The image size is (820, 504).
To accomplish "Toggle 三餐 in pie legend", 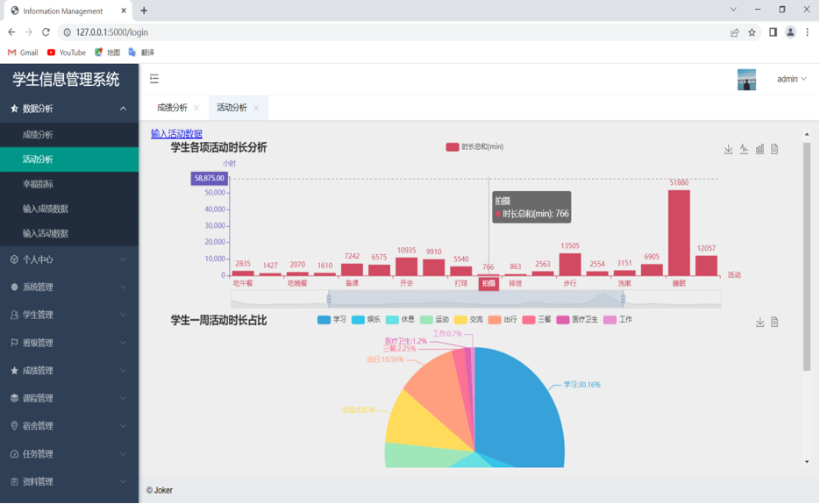I will tap(537, 319).
